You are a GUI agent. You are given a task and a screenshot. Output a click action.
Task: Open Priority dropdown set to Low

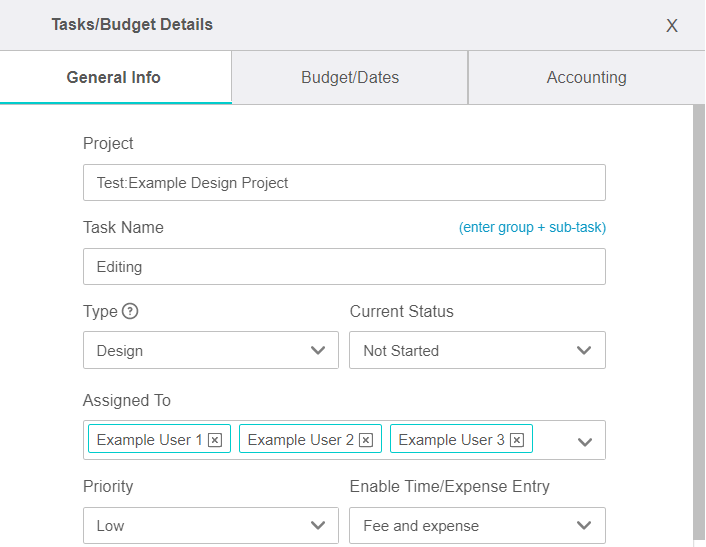coord(210,526)
